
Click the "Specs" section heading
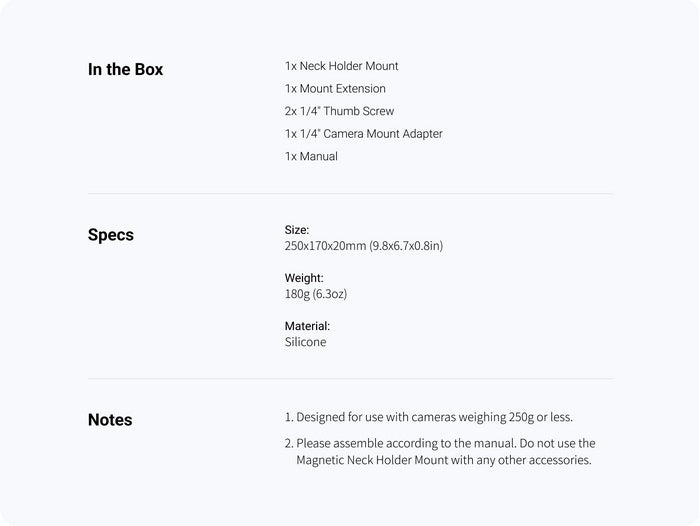coord(111,236)
